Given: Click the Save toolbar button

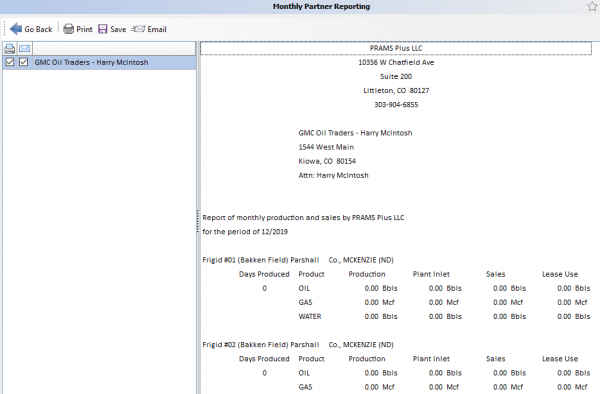Looking at the screenshot, I should [112, 29].
